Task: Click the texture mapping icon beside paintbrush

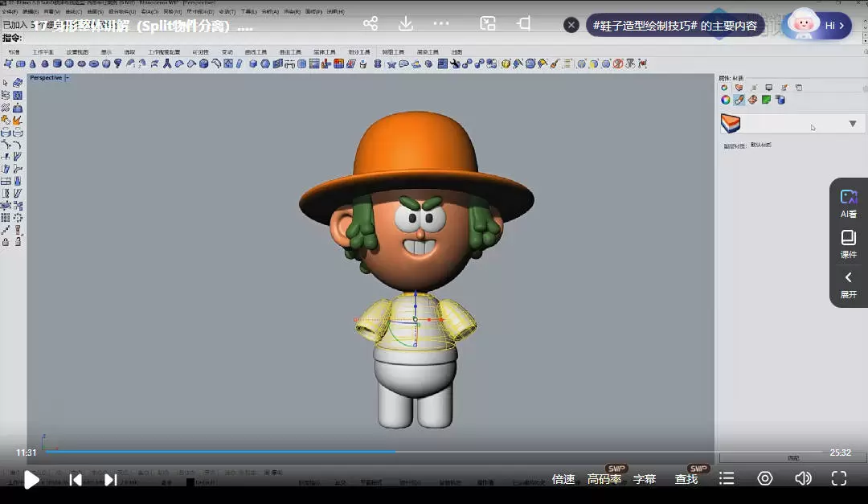Action: click(752, 100)
